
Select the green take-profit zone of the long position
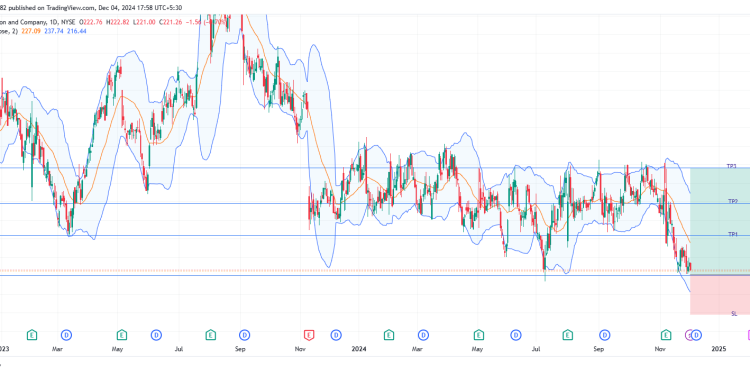[720, 221]
